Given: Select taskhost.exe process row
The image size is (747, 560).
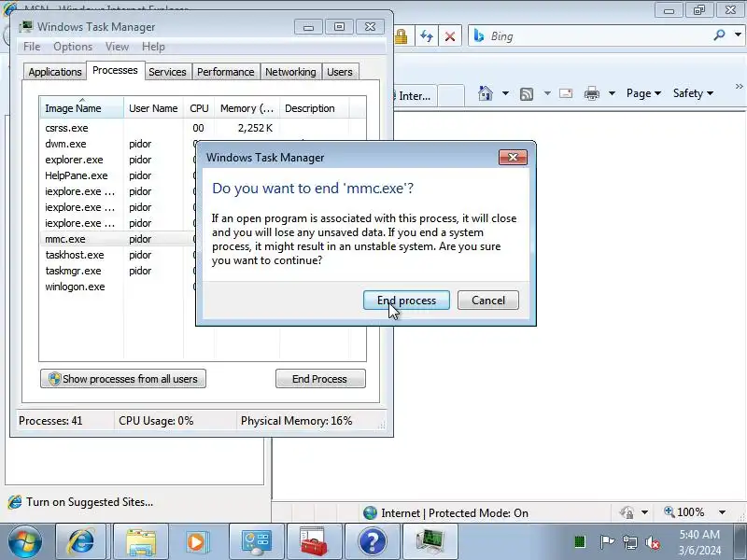Looking at the screenshot, I should tap(119, 255).
